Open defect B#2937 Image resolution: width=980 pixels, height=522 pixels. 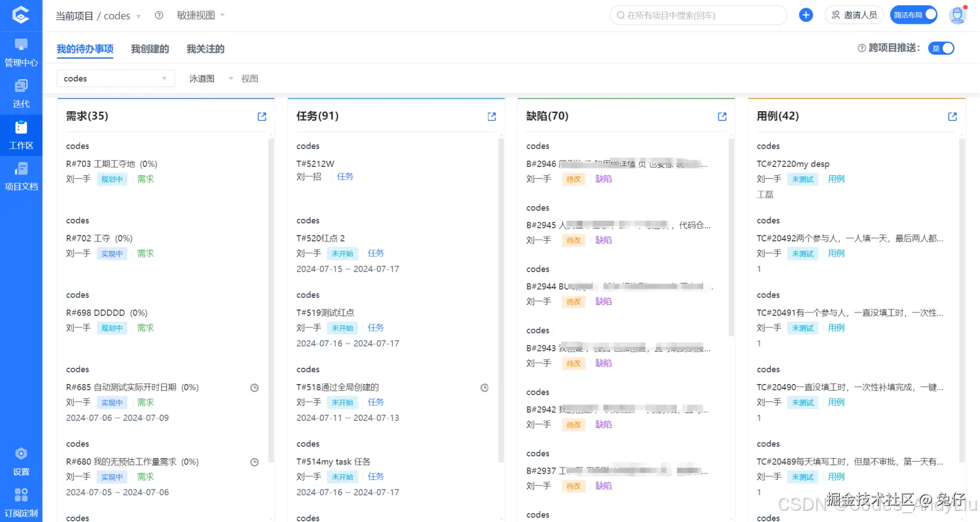[617, 471]
